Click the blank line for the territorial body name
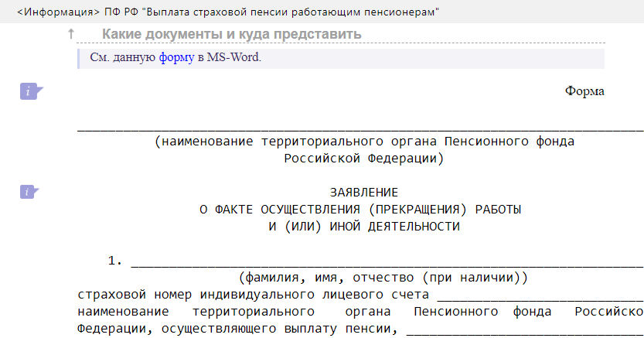 [359, 128]
